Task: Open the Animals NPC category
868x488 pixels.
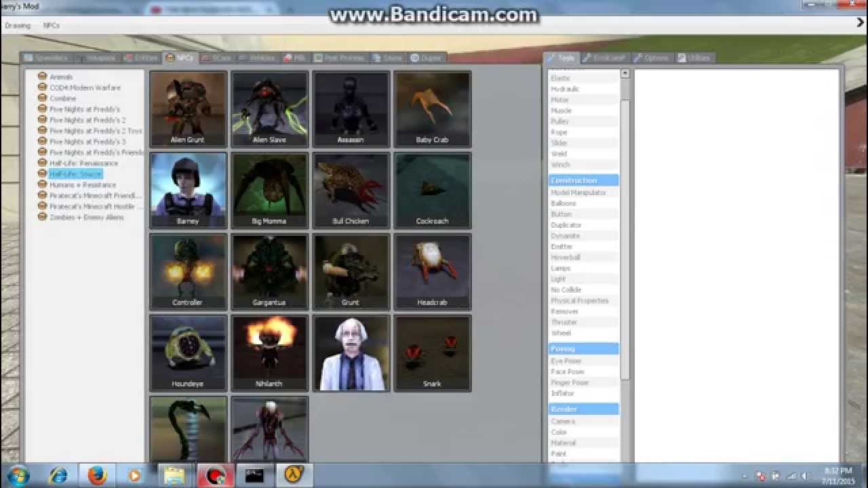Action: (60, 77)
